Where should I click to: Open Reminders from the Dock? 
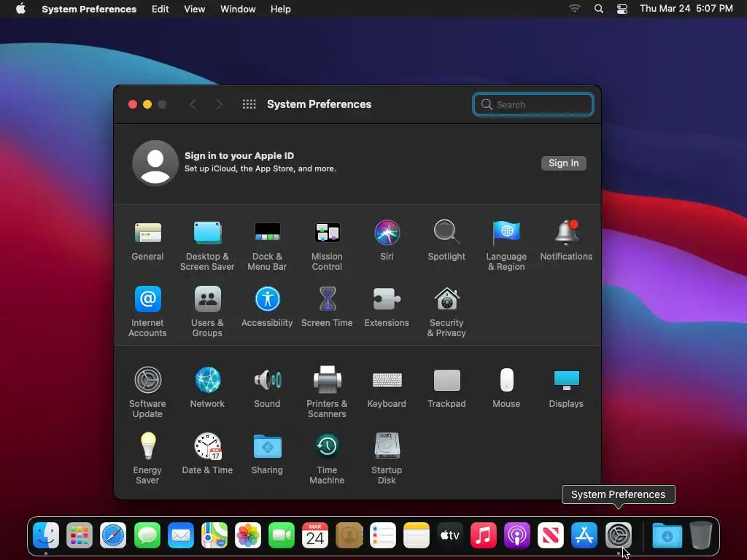[x=382, y=535]
